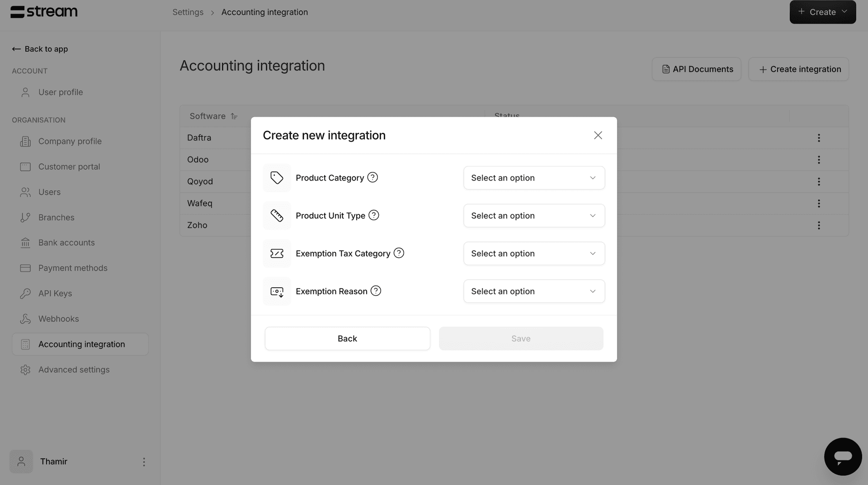Click the Exemption Tax Category help icon

pyautogui.click(x=399, y=253)
